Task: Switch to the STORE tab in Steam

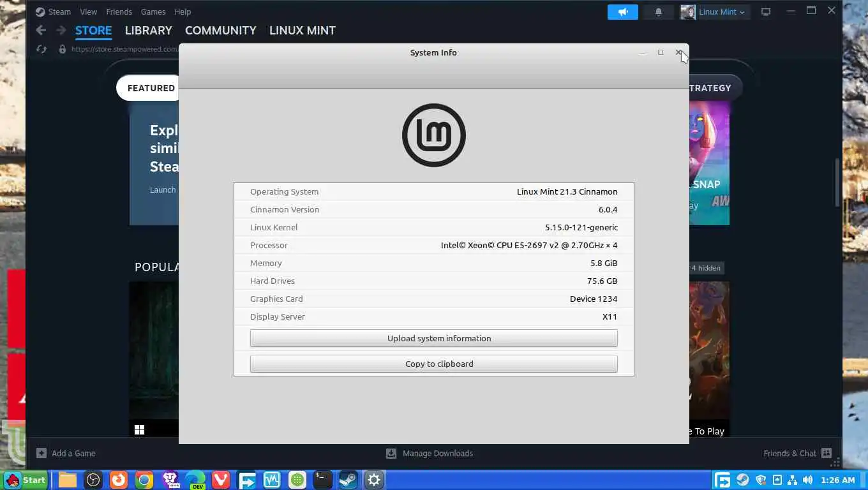Action: (x=93, y=30)
